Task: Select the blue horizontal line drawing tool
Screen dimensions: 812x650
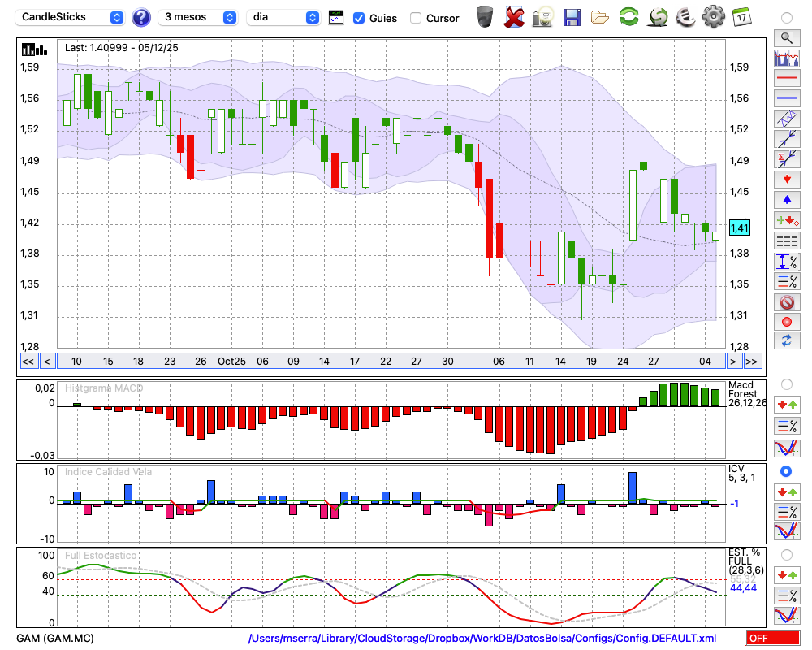Action: coord(786,98)
